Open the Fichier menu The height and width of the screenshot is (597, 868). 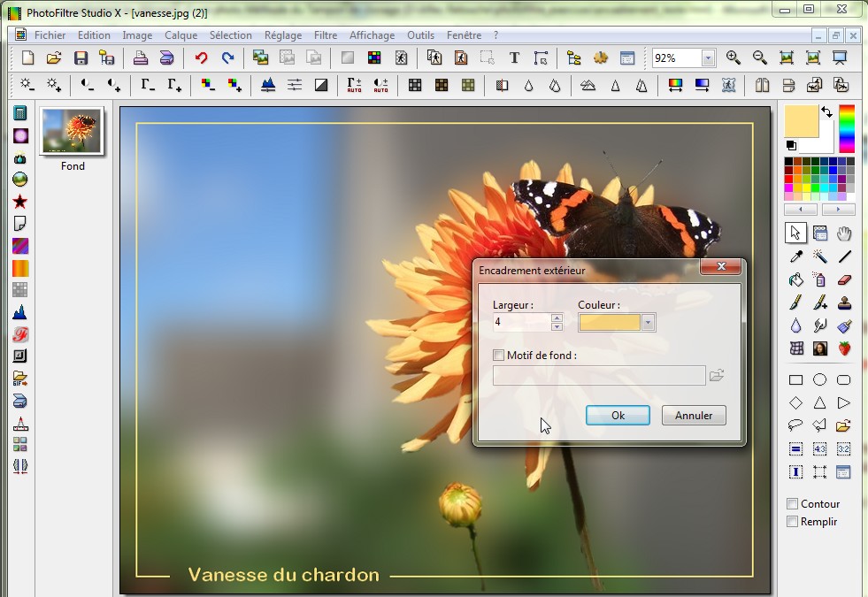tap(50, 34)
